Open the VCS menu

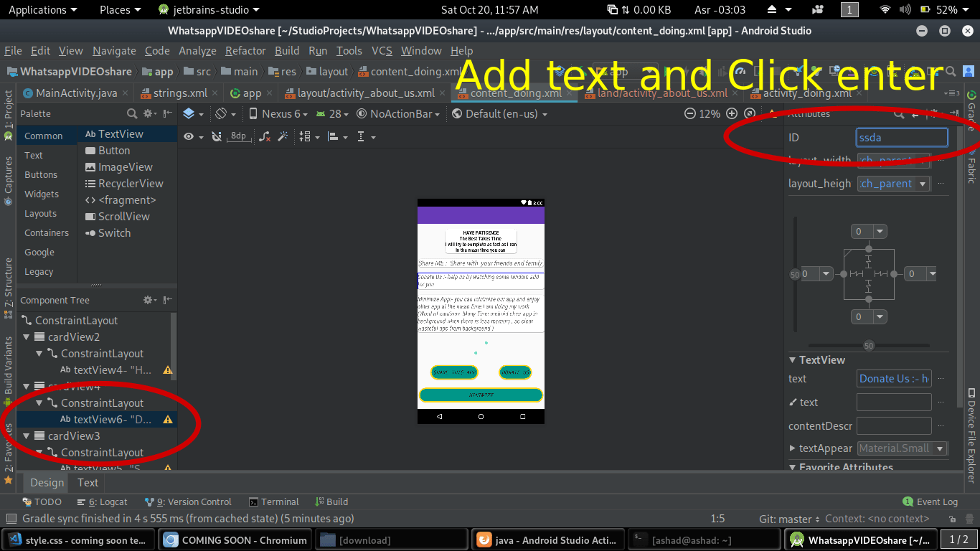382,51
